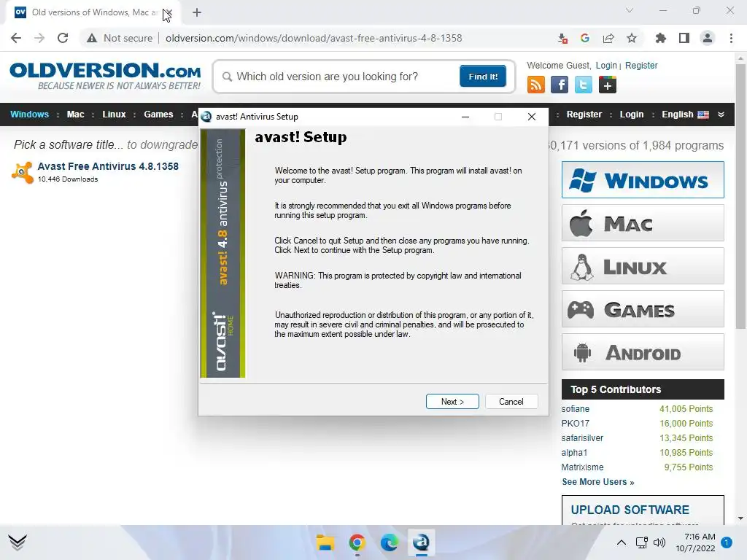
Task: Select the Games platform button
Action: coord(643,309)
